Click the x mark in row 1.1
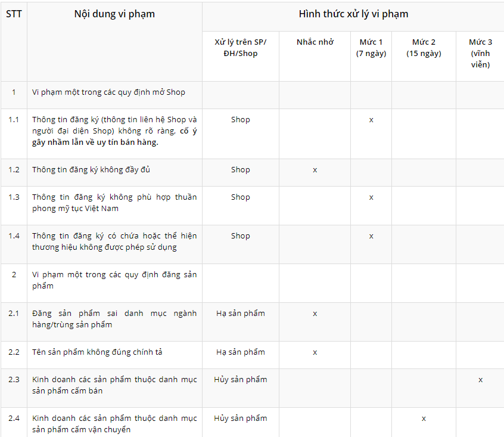 tap(371, 120)
